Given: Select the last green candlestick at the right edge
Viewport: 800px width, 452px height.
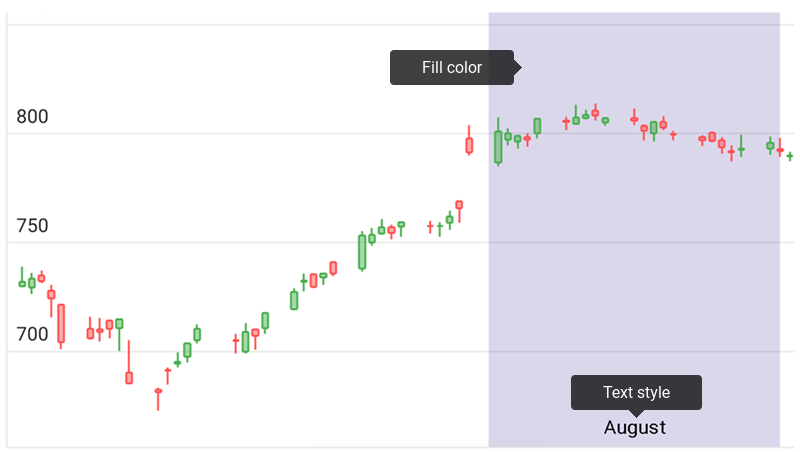Looking at the screenshot, I should click(790, 156).
